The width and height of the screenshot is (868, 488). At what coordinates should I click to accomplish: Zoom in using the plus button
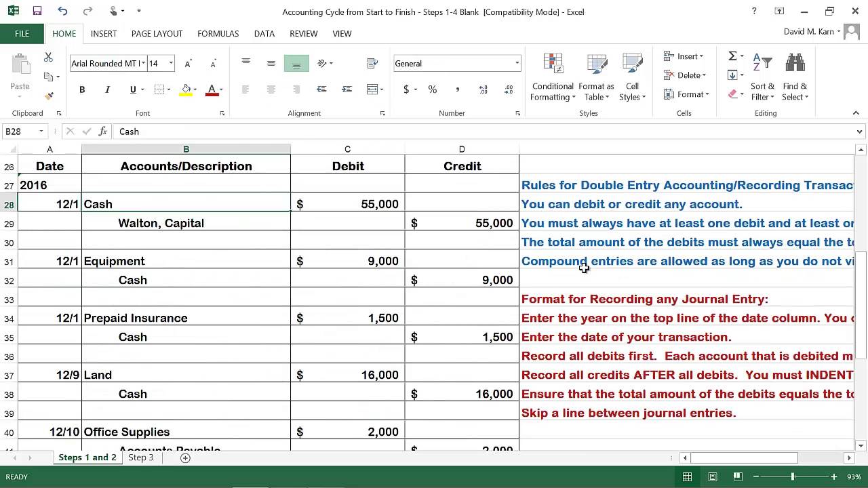[834, 477]
